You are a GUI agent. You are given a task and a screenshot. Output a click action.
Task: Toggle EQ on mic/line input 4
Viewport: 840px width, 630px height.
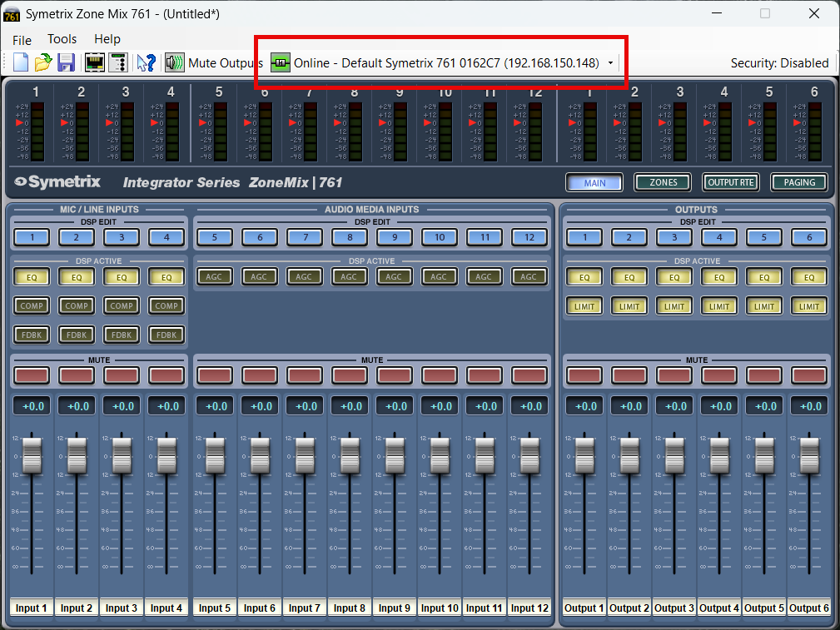click(167, 277)
